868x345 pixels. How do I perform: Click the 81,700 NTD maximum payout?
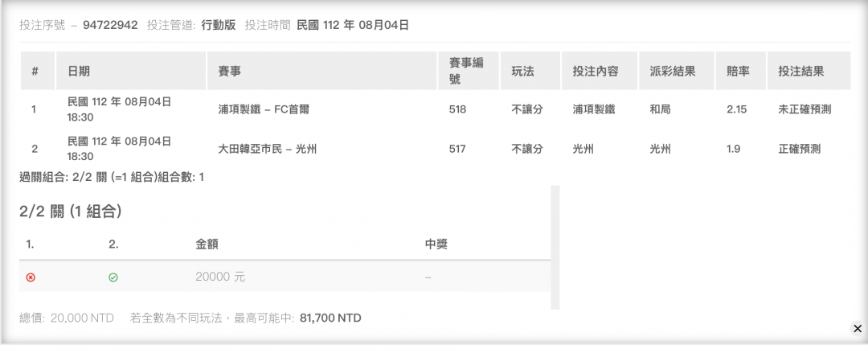(x=330, y=318)
